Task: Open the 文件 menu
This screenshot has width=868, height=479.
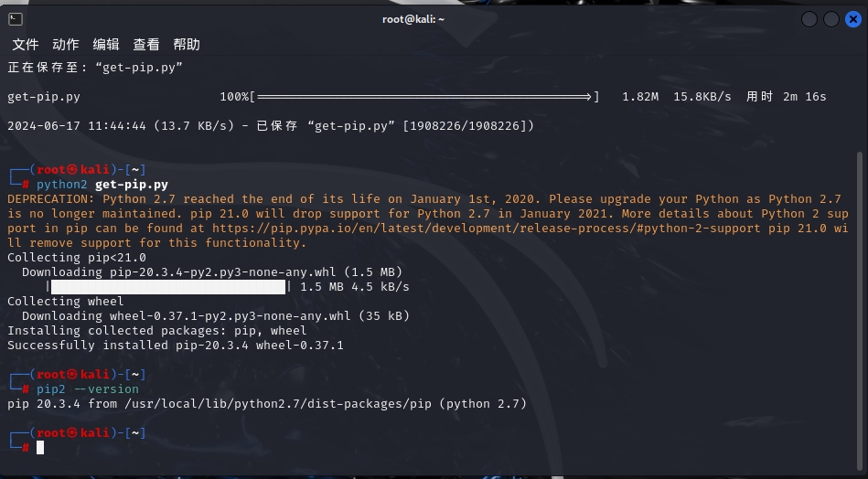Action: [x=25, y=44]
